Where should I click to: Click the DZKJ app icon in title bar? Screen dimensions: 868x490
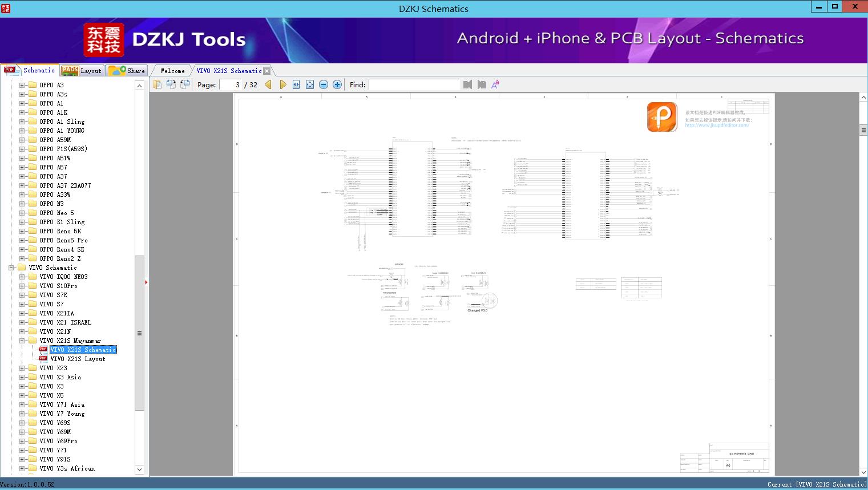5,8
